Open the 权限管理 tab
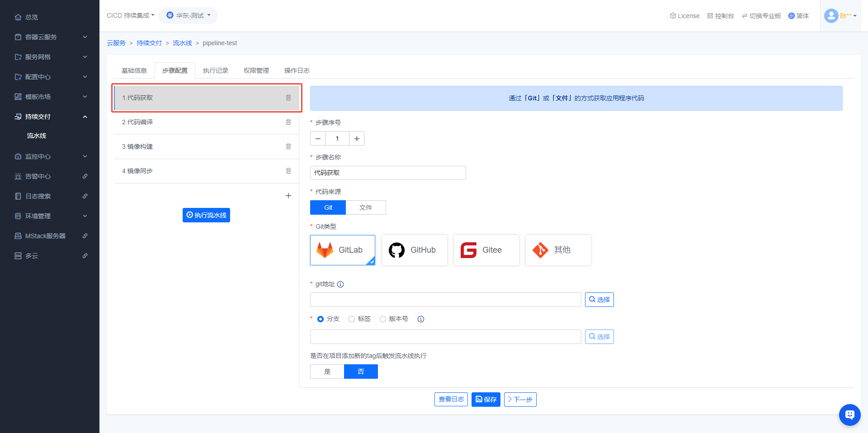868x433 pixels. click(256, 71)
